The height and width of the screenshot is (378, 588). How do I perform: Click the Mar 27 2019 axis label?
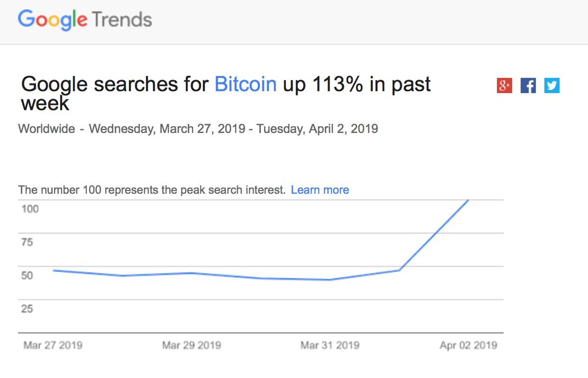click(53, 345)
